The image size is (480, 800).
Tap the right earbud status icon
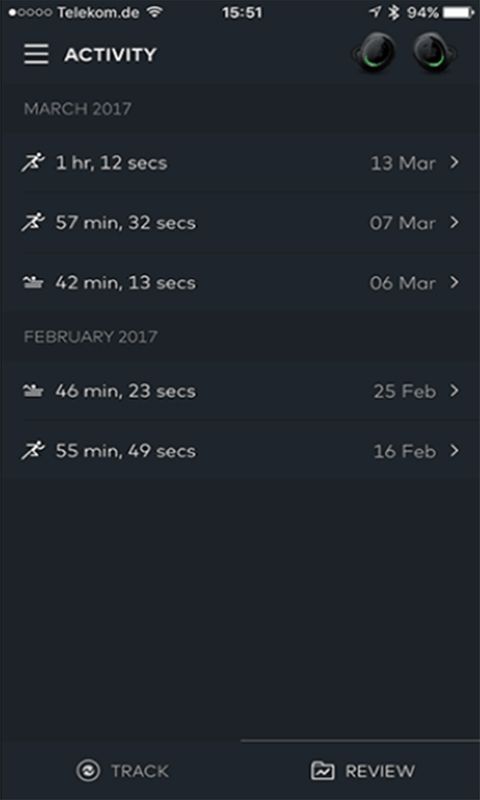435,54
